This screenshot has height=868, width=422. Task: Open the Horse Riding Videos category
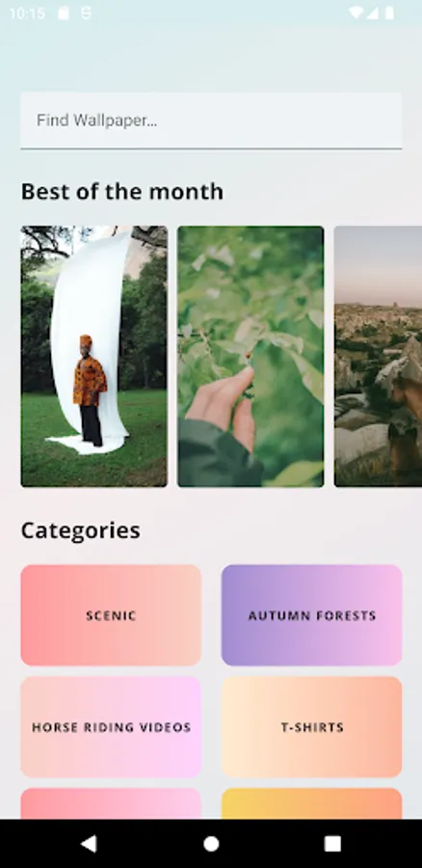[111, 727]
